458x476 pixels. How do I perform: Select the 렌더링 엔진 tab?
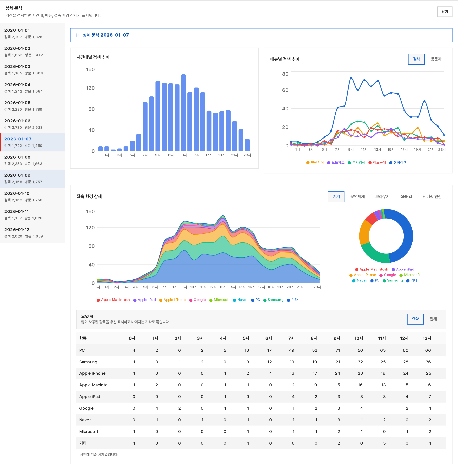432,197
